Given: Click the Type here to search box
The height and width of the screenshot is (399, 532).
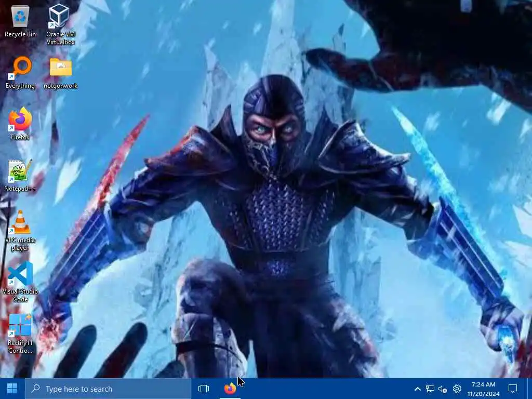Looking at the screenshot, I should (x=108, y=389).
